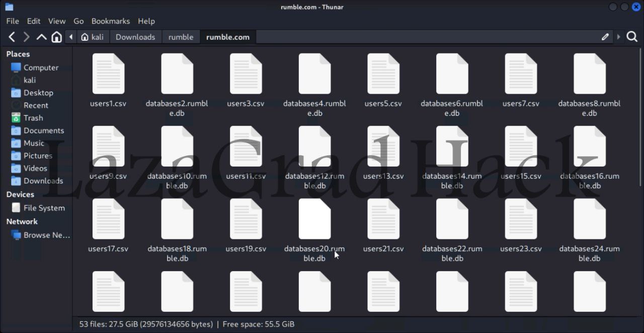Select the databases16.rumble.db file icon
Image resolution: width=644 pixels, height=333 pixels.
coord(590,146)
